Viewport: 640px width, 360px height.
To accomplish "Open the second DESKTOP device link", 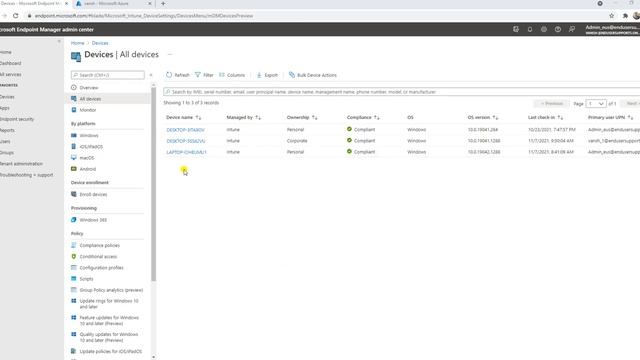I will point(186,141).
